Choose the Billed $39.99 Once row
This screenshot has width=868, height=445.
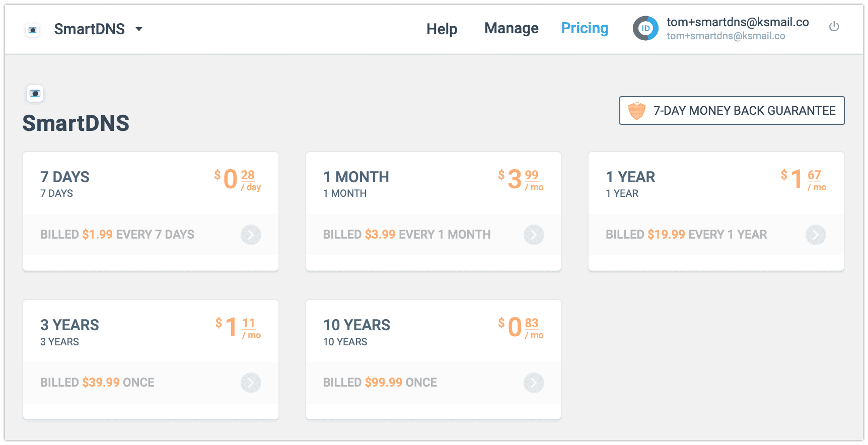(151, 383)
